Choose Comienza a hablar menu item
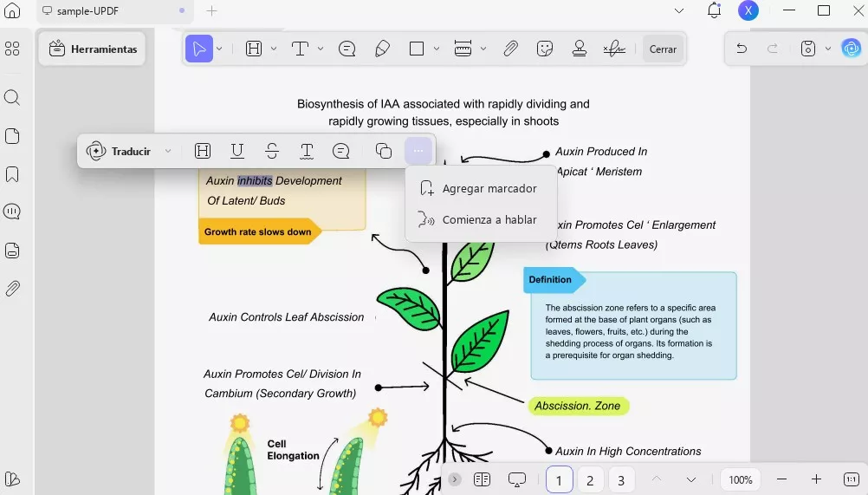This screenshot has height=495, width=868. [479, 220]
